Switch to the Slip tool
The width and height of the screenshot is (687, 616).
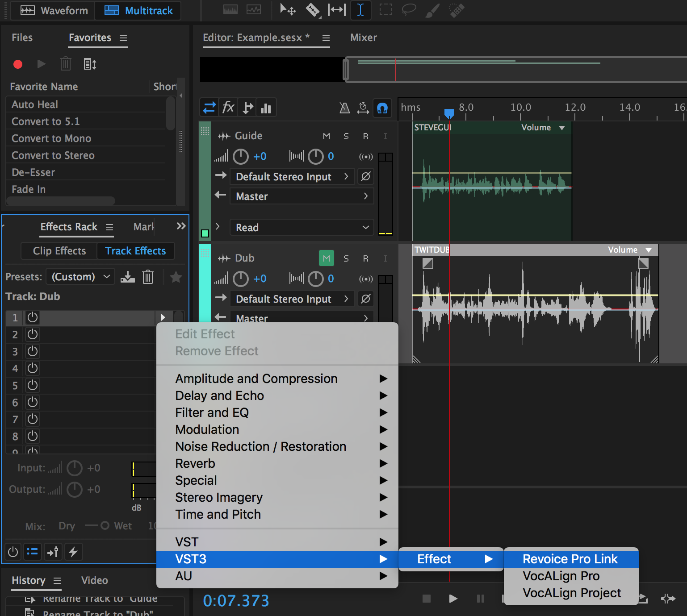click(x=336, y=10)
